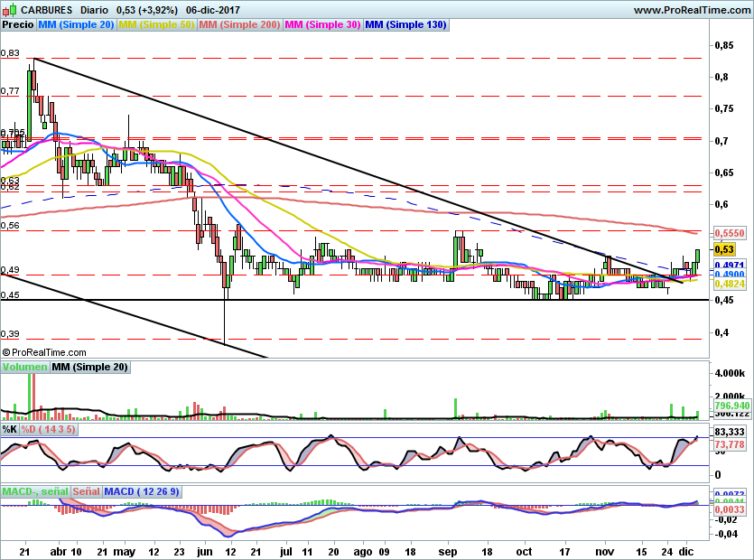Click the %D (14 3 5) label
Viewport: 754px width, 560px height.
(x=48, y=429)
